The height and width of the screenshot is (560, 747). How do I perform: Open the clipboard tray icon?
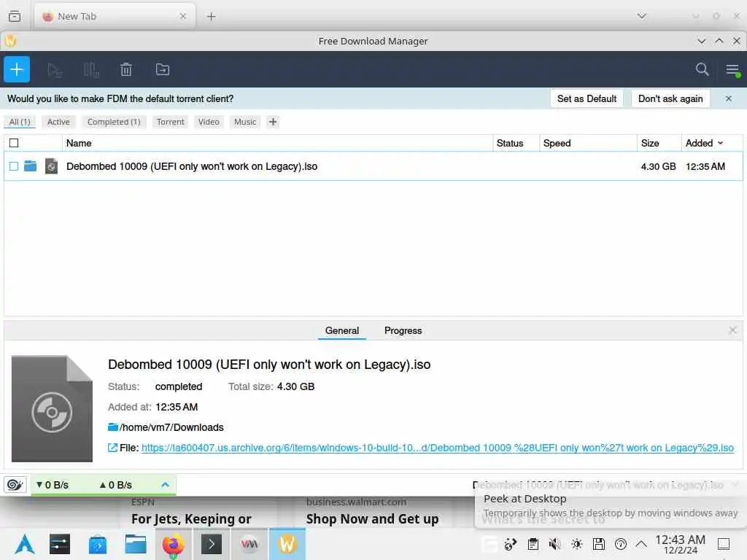(533, 544)
